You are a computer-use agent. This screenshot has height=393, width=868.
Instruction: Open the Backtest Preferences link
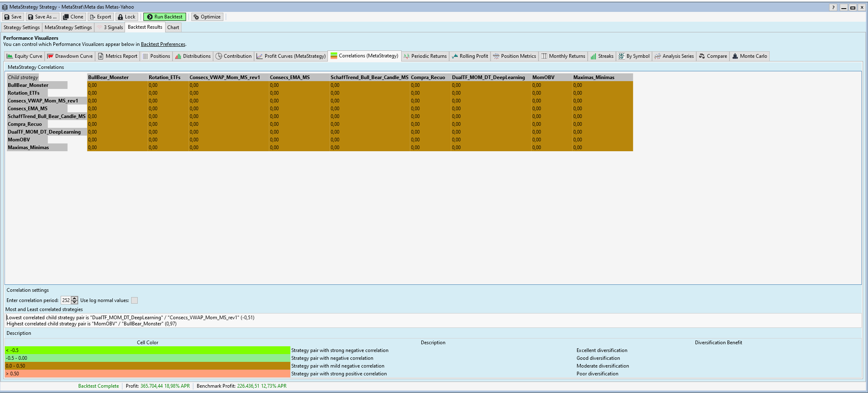tap(163, 44)
